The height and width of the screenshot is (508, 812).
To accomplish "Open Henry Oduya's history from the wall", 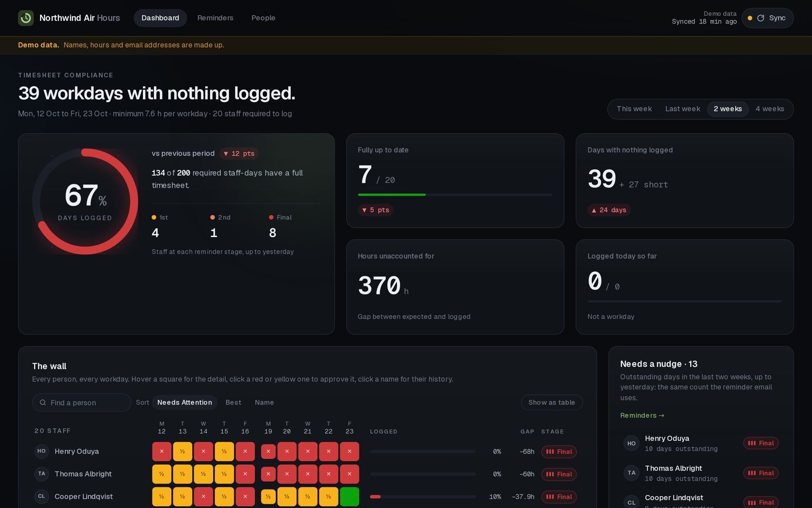I will tap(77, 451).
